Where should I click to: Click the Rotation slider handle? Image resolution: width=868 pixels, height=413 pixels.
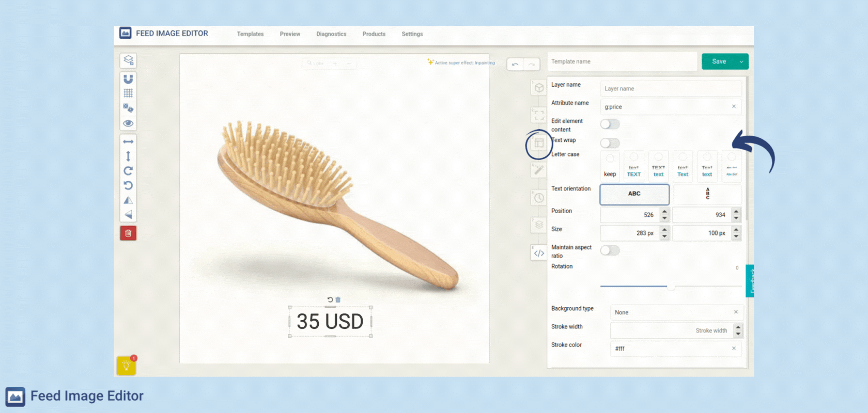(671, 287)
